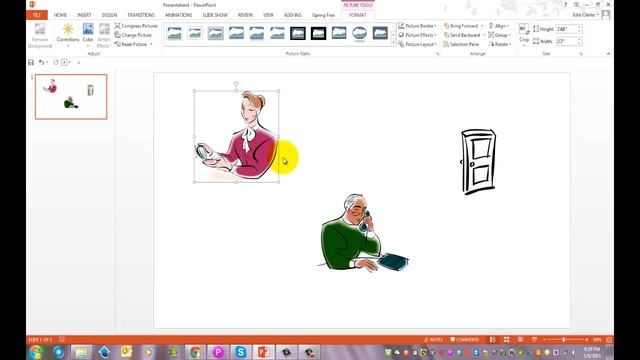Click Reset Picture button
This screenshot has width=640, height=360.
(x=131, y=44)
